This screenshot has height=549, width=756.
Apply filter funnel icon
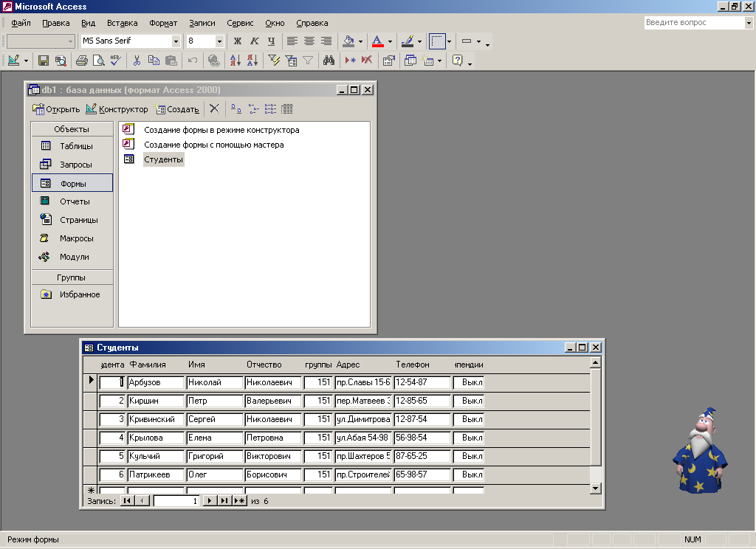pyautogui.click(x=308, y=61)
